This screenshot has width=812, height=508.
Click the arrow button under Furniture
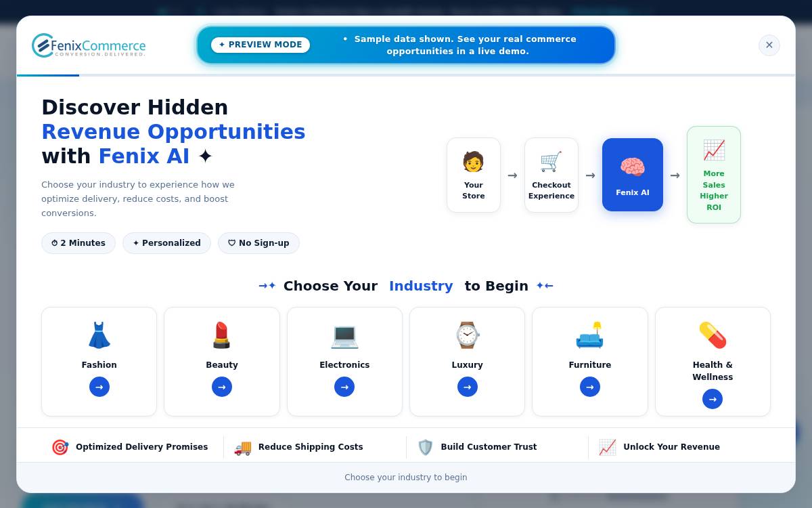point(590,387)
